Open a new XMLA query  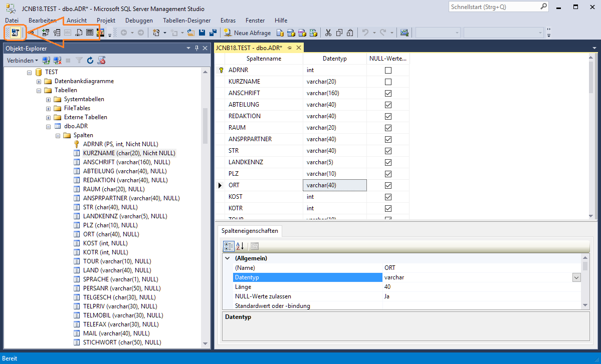pyautogui.click(x=313, y=33)
